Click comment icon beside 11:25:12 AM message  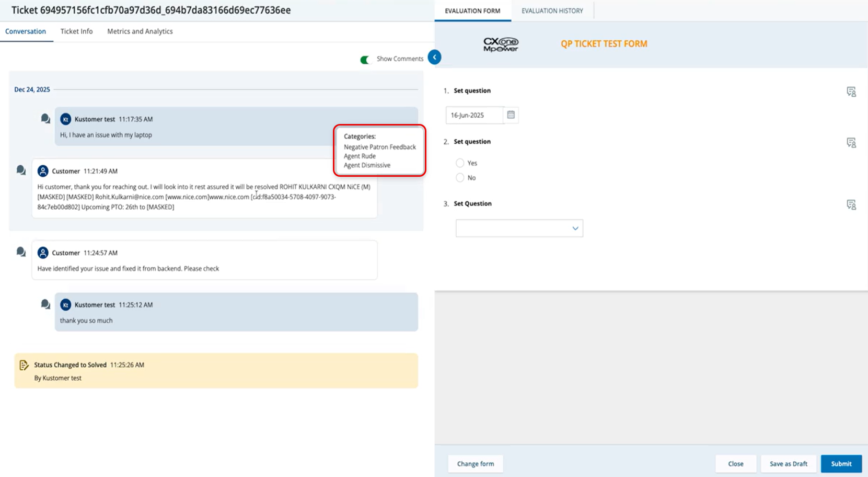click(45, 304)
